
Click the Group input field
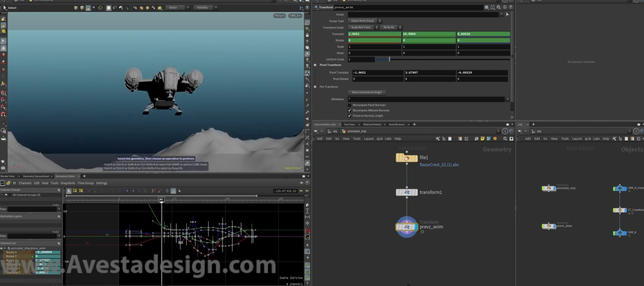click(x=423, y=14)
